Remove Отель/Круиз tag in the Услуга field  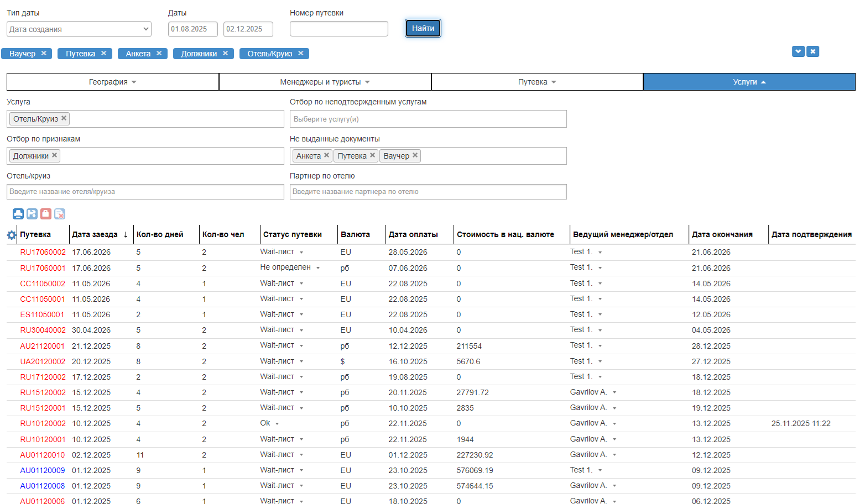click(x=64, y=118)
